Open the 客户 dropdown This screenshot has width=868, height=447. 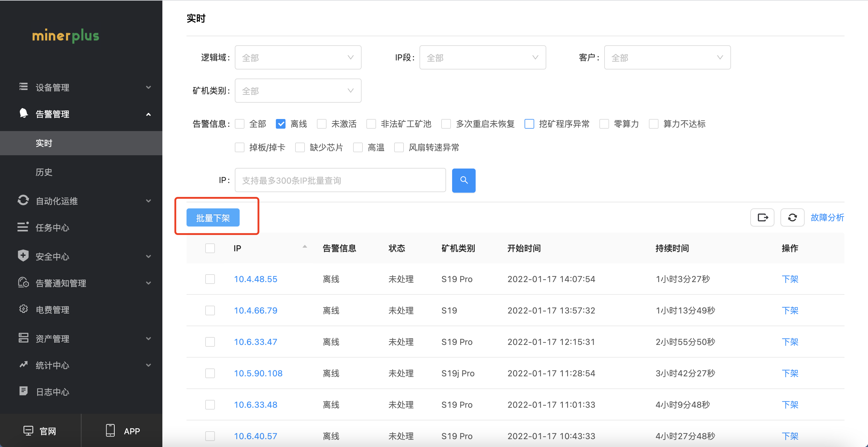(667, 58)
